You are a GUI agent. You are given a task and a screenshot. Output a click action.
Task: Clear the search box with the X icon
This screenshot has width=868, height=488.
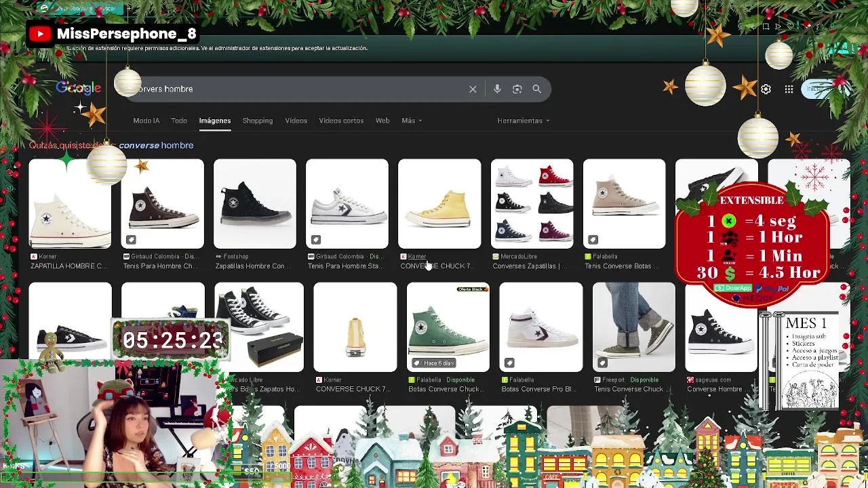[x=473, y=89]
